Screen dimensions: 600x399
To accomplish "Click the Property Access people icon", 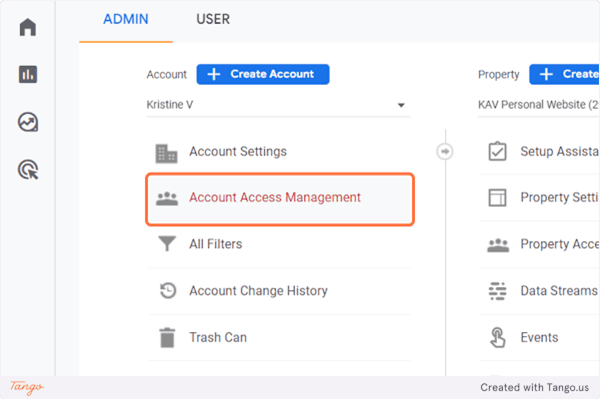I will tap(498, 245).
